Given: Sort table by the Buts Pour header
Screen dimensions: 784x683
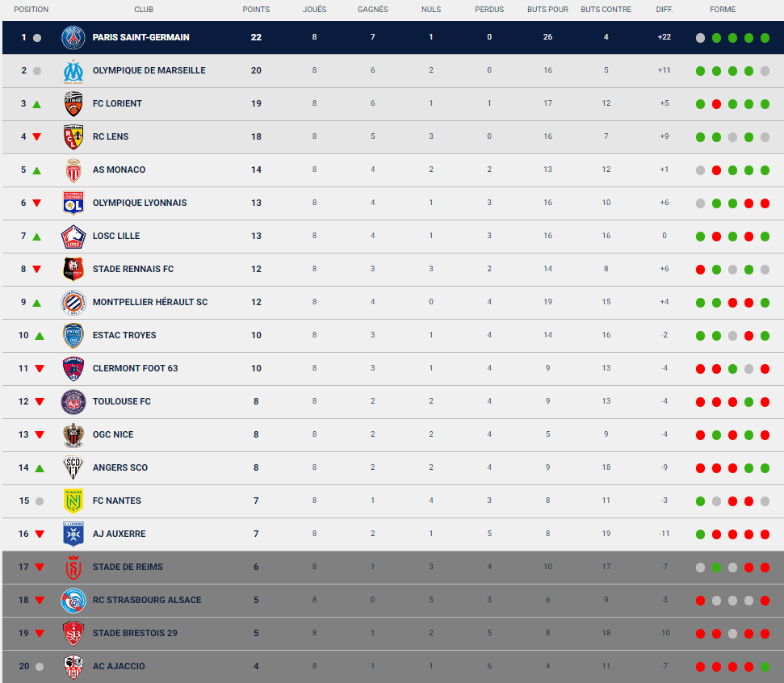Looking at the screenshot, I should pyautogui.click(x=547, y=10).
